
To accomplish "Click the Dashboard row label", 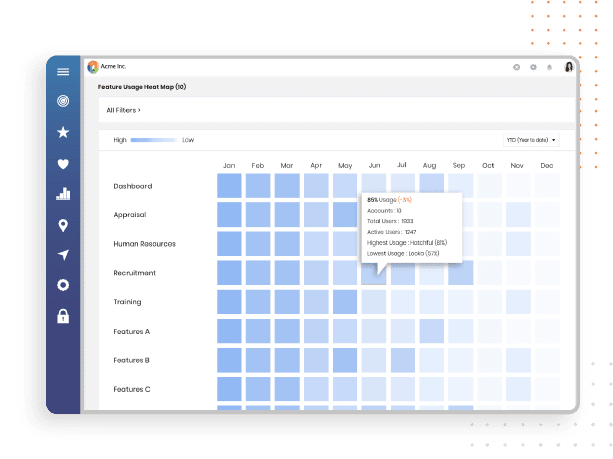I will [x=133, y=186].
